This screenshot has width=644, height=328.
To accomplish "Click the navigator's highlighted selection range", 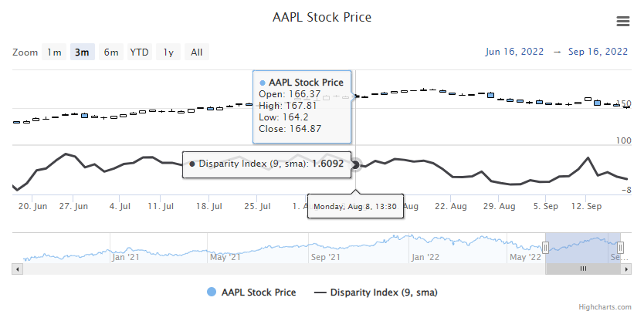I will [x=583, y=247].
